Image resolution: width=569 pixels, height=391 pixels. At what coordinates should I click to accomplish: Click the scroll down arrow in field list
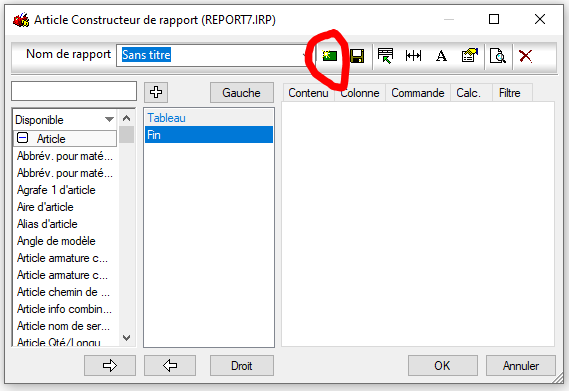click(126, 338)
